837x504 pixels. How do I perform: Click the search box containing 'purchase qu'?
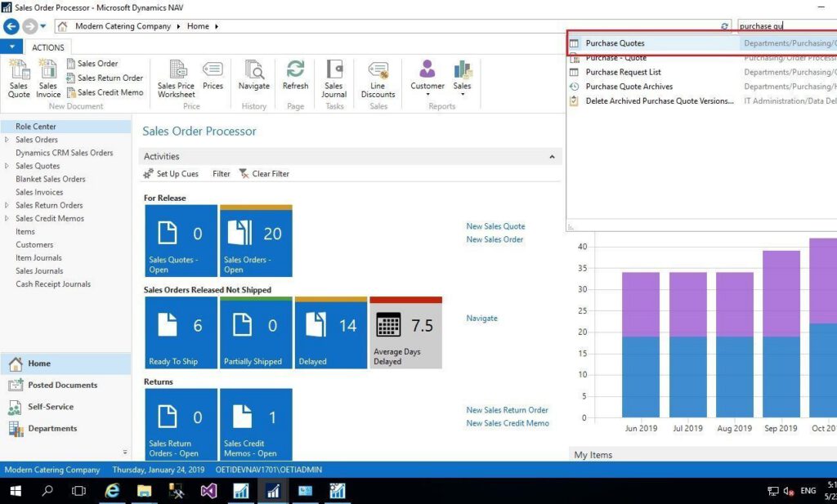coord(787,26)
